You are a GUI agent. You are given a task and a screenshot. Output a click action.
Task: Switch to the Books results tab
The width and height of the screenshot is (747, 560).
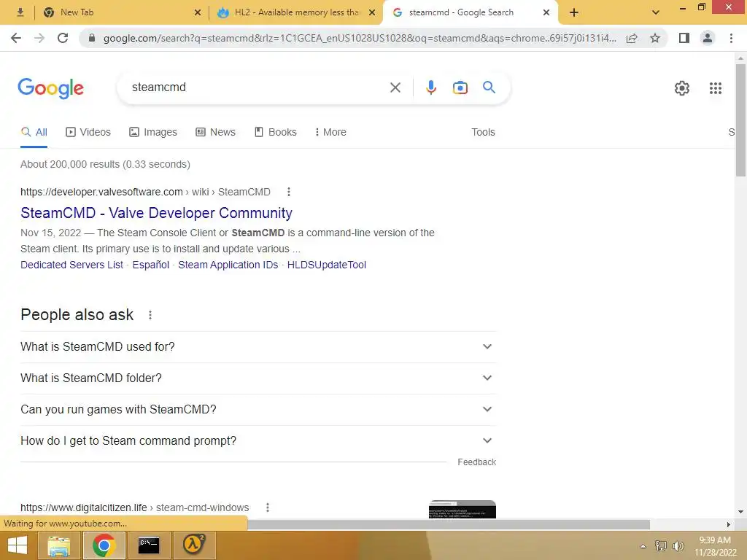pos(275,133)
